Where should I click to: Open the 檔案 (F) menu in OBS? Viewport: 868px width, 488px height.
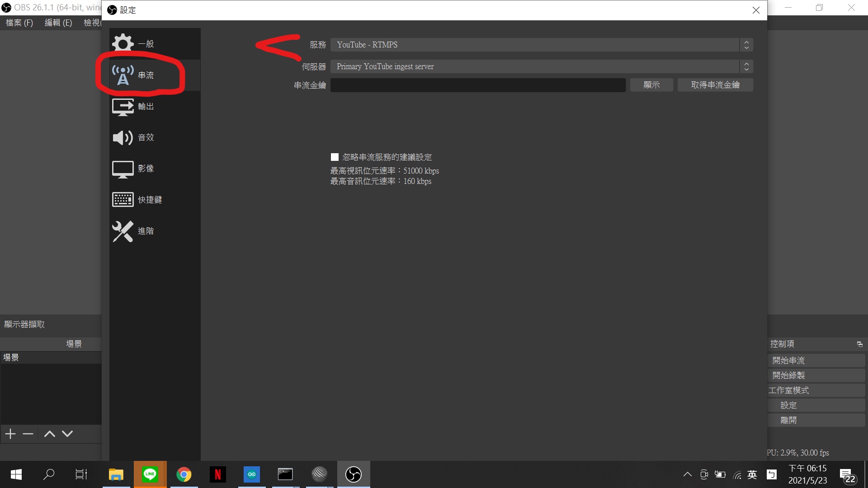click(19, 23)
